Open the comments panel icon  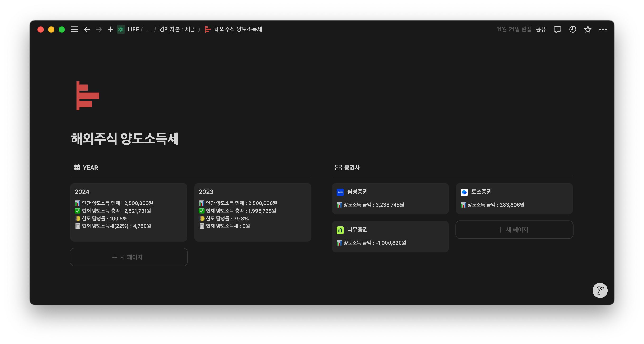tap(557, 29)
